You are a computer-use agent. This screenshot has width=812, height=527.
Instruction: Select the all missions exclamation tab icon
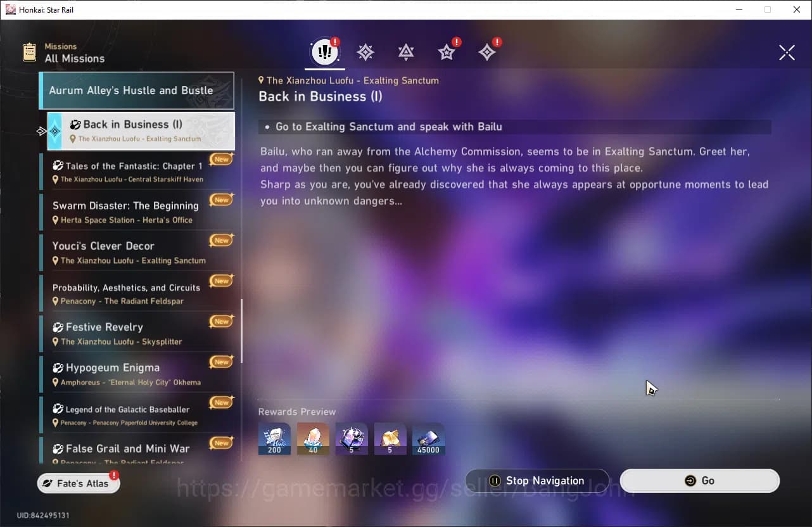(324, 53)
